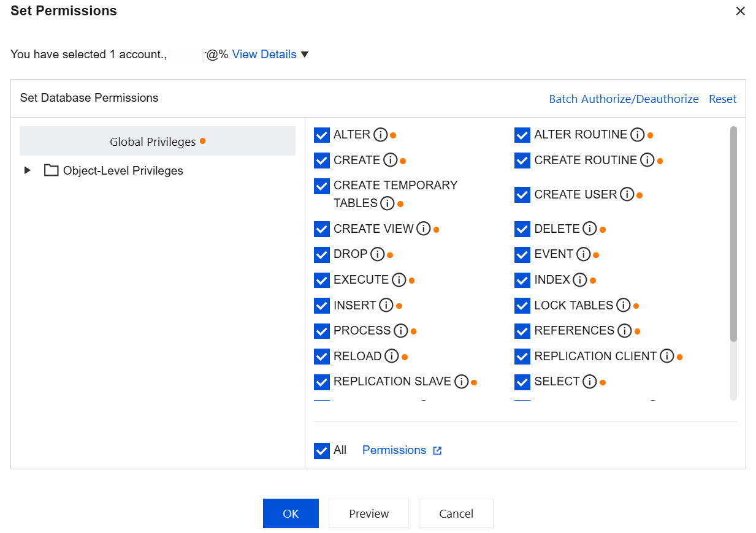Expand the Object-Level Privileges tree
Screen dimensions: 756x533
27,171
